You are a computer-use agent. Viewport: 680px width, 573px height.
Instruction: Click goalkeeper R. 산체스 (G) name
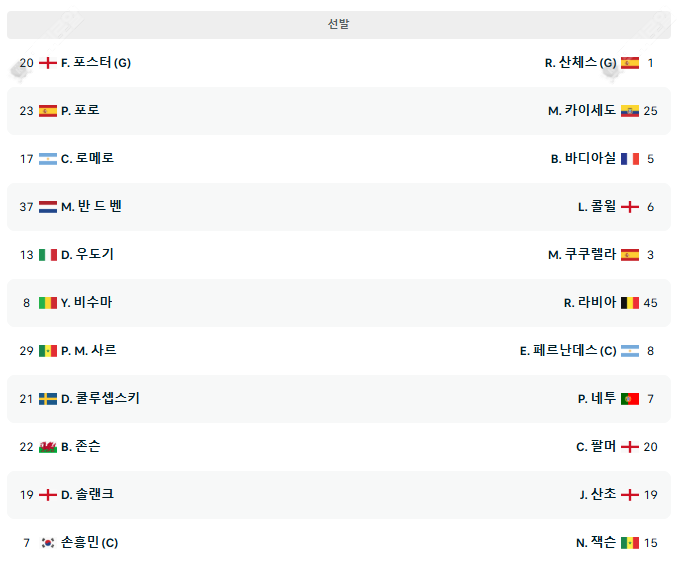580,63
